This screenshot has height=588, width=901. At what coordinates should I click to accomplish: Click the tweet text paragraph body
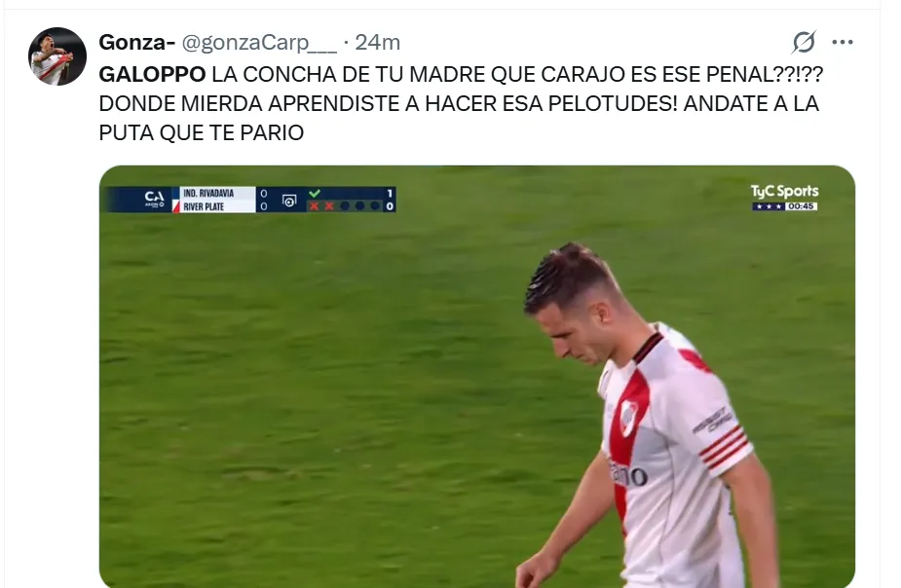461,103
